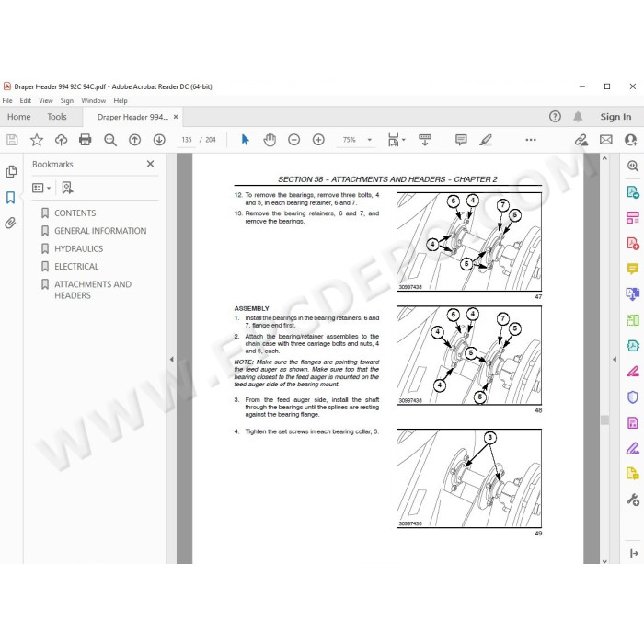Screen dimensions: 644x644
Task: Toggle scrolling mode icon
Action: coord(425,140)
